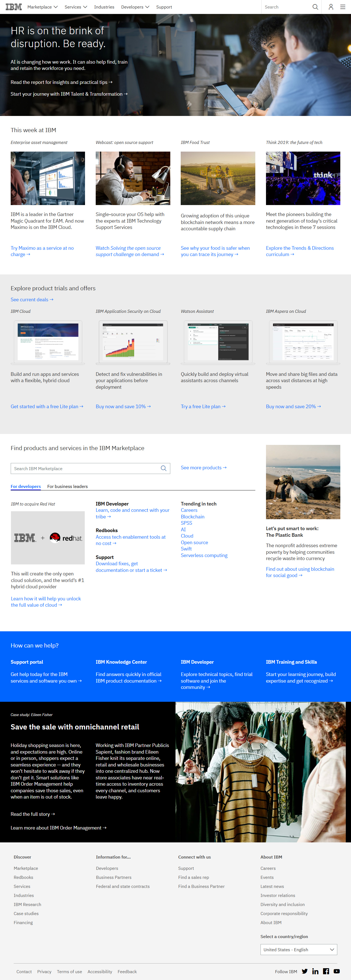Open Enterprise asset management thumbnail image

(48, 178)
